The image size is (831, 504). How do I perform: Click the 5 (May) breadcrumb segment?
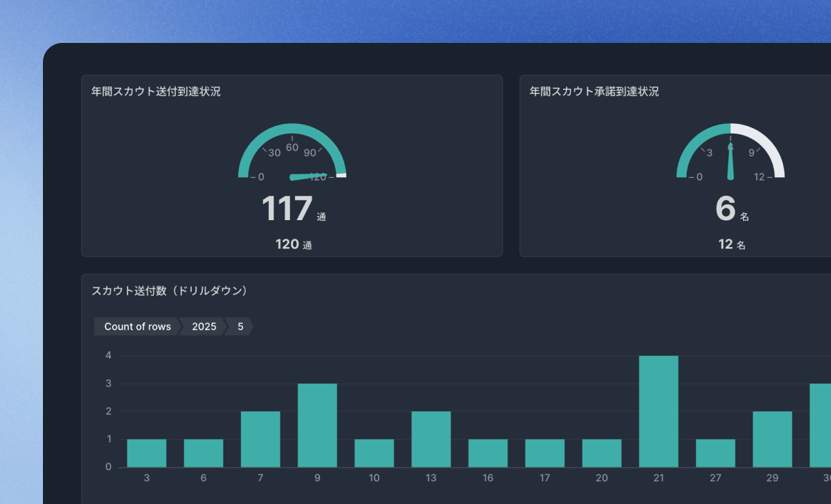[x=240, y=326]
